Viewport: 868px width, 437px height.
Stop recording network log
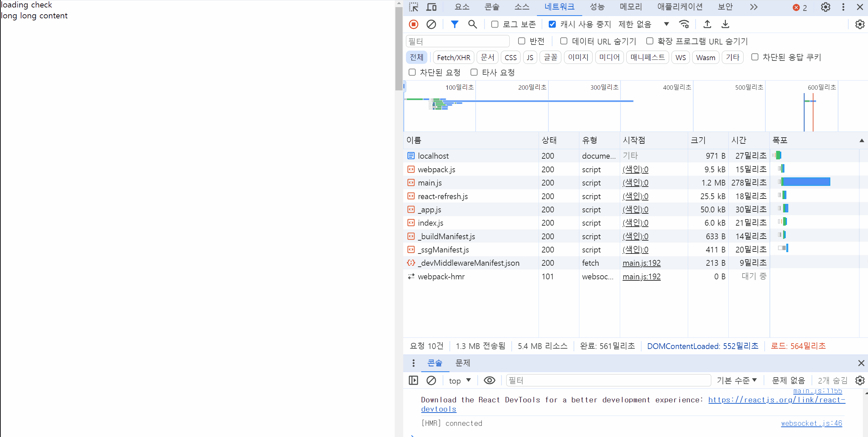tap(413, 24)
